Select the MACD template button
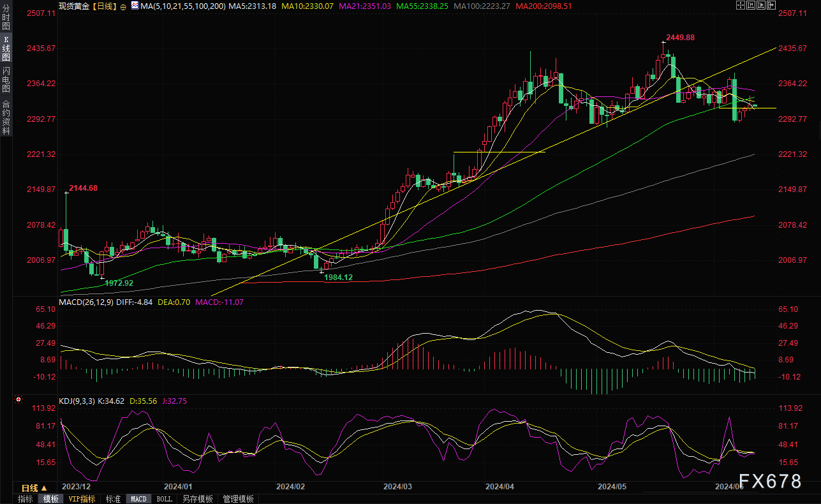This screenshot has width=821, height=504. click(138, 499)
